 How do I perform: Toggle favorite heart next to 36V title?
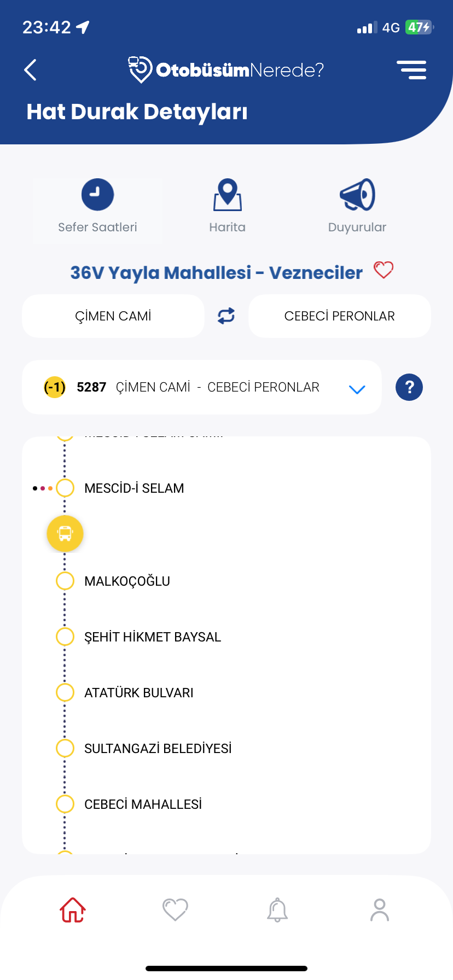click(x=384, y=270)
